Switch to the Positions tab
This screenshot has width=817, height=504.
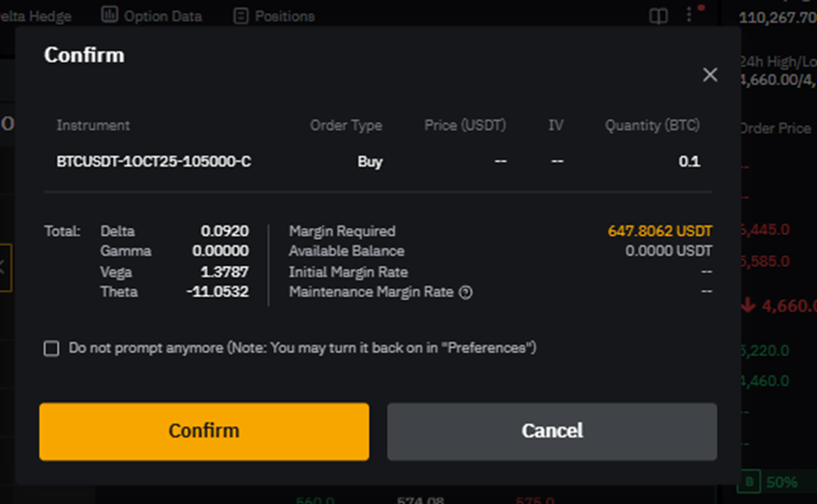point(285,15)
